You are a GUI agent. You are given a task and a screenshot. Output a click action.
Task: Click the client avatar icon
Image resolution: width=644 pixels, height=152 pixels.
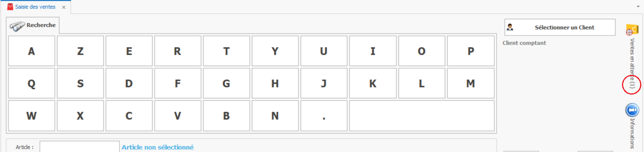pos(510,27)
